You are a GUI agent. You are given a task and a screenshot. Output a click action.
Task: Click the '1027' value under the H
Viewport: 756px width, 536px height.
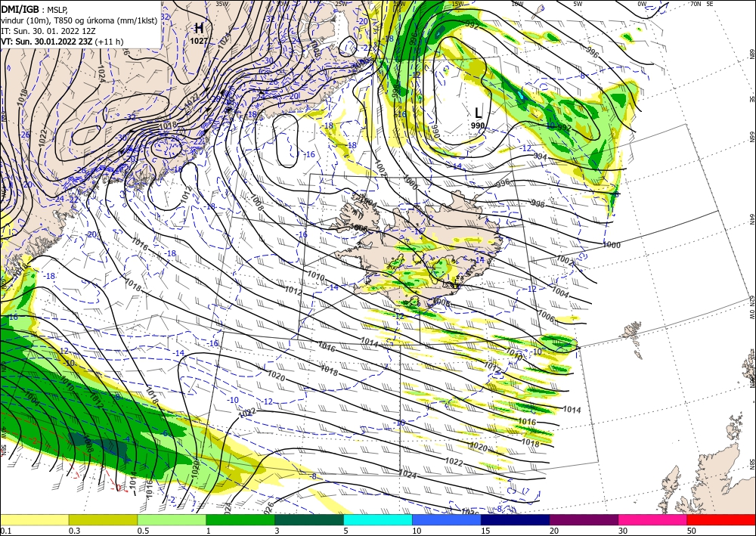coord(199,41)
